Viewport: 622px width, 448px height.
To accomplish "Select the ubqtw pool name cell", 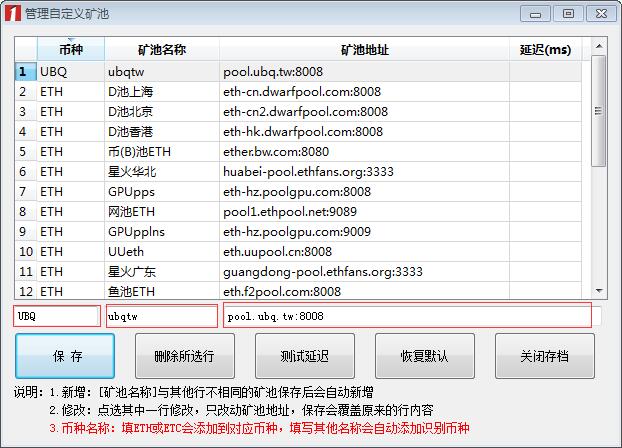I will tap(162, 72).
